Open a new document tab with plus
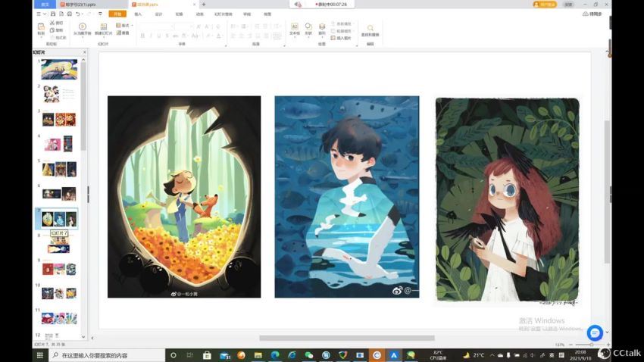This screenshot has width=644, height=362. (x=204, y=4)
